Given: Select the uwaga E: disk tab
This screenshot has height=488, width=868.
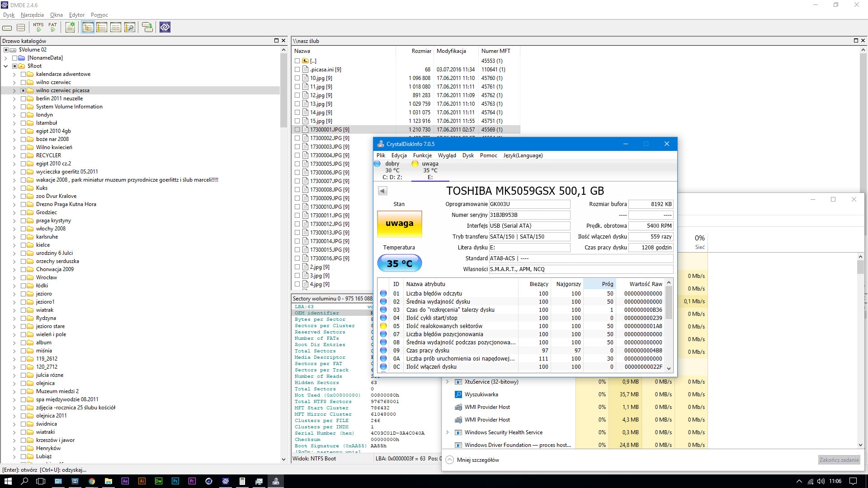Looking at the screenshot, I should coord(430,170).
